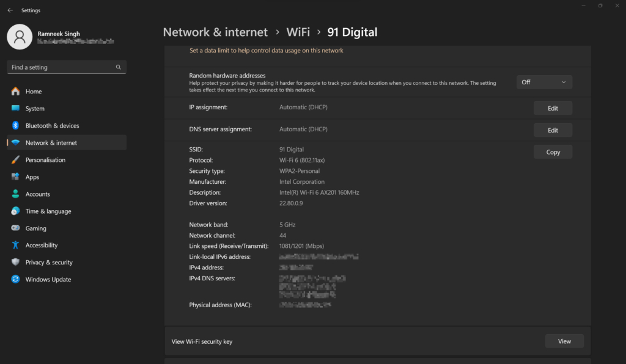Open the Apps settings section

pyautogui.click(x=15, y=177)
